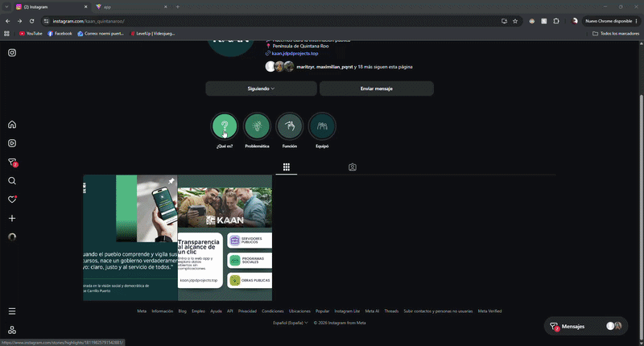Open the pinned post with phone image

click(130, 237)
